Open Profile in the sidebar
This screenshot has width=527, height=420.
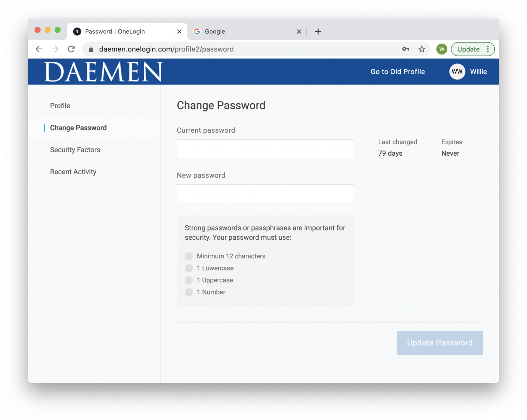[x=60, y=106]
